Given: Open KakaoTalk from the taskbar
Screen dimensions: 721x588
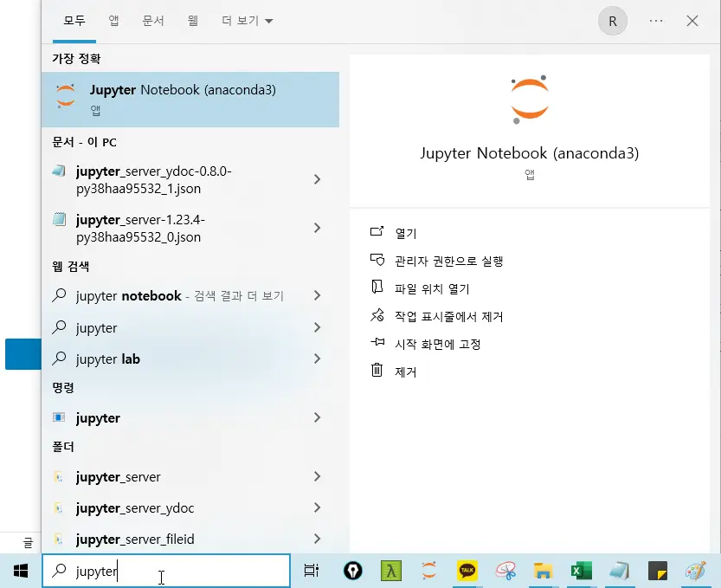Looking at the screenshot, I should (467, 571).
